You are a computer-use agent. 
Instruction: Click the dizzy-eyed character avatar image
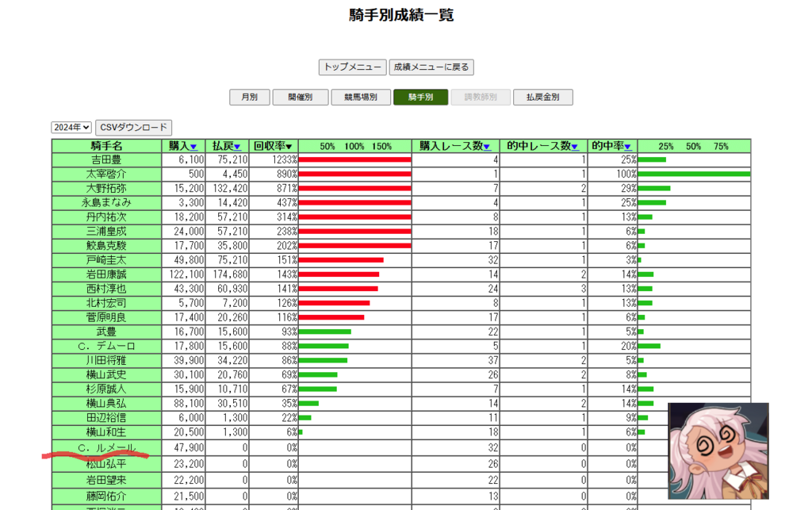[718, 451]
